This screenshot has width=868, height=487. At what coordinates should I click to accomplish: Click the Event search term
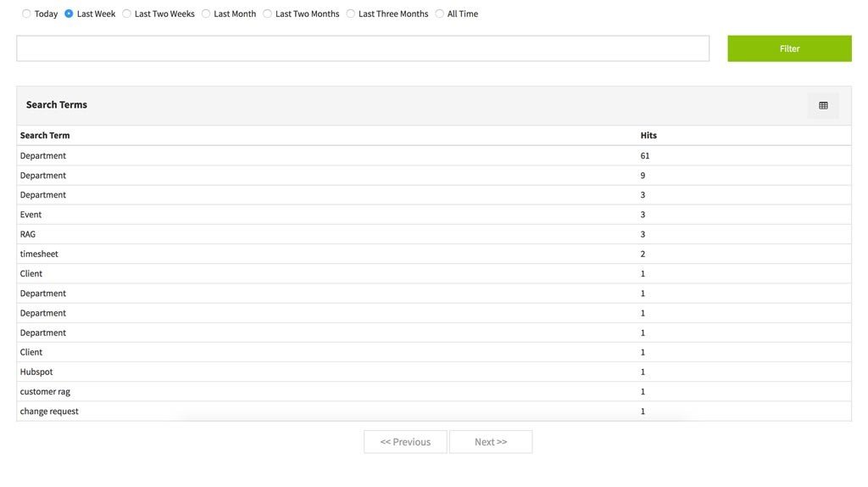tap(31, 215)
